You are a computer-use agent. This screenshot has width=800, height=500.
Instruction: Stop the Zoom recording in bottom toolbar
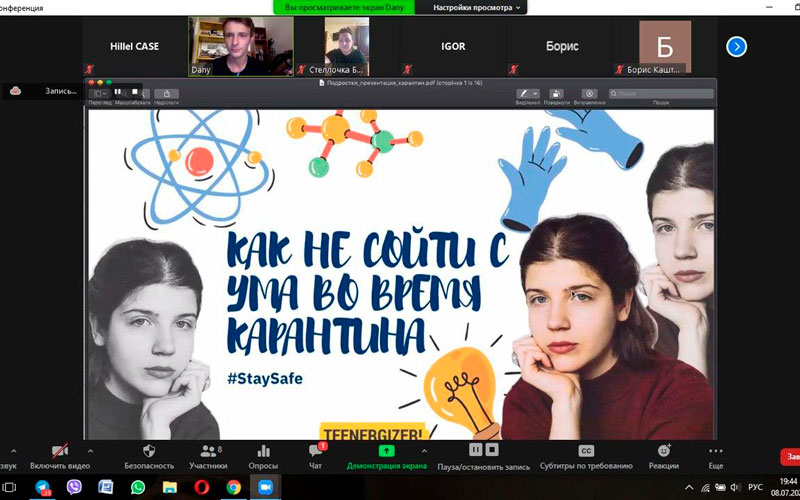click(492, 449)
